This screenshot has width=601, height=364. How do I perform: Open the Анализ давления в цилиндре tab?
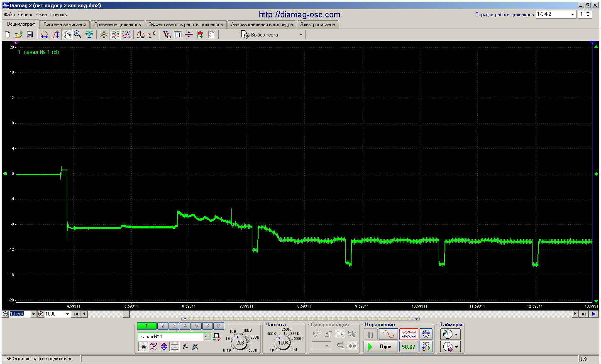click(x=262, y=24)
